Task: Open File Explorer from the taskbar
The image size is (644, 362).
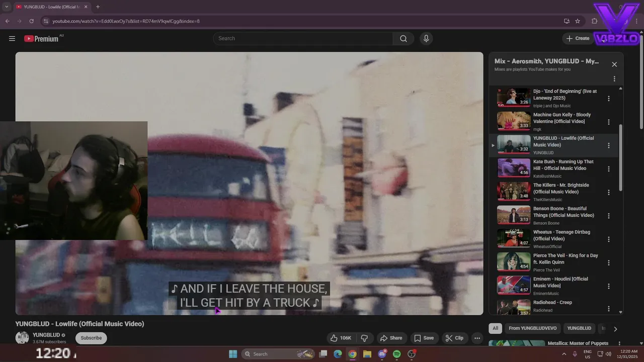Action: 367,354
